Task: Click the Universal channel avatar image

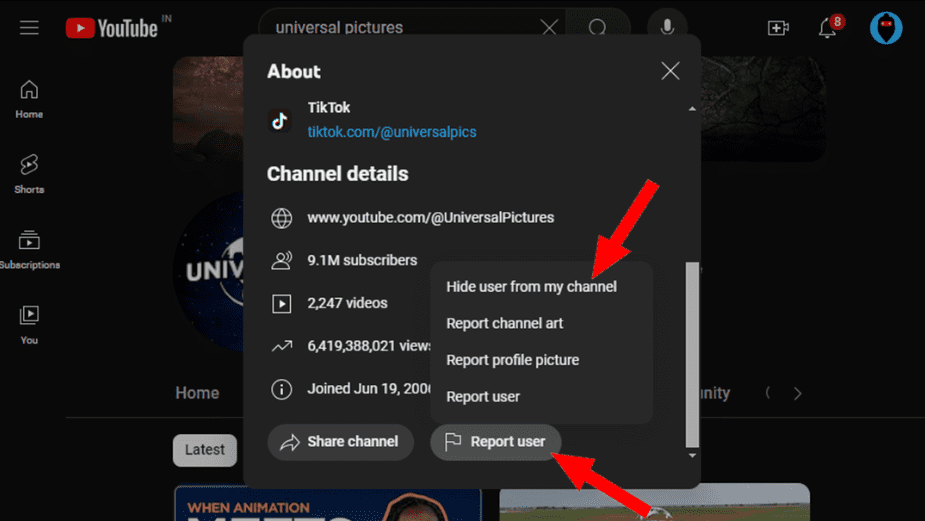Action: pos(210,271)
